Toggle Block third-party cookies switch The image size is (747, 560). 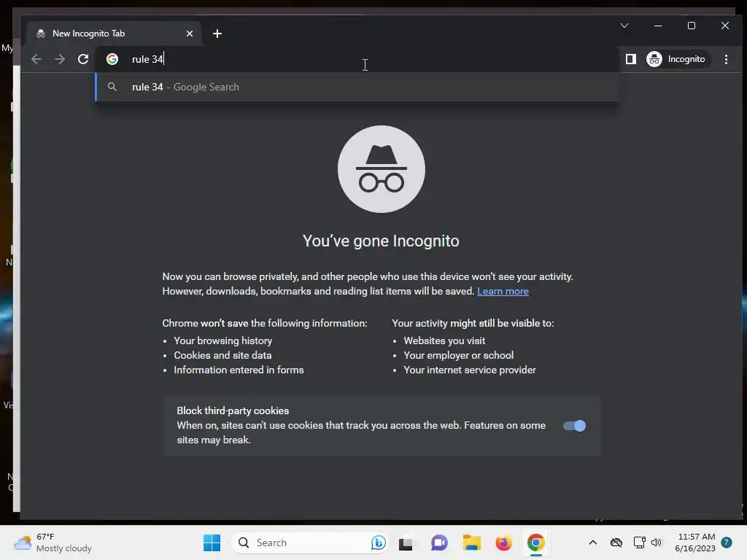(x=574, y=426)
